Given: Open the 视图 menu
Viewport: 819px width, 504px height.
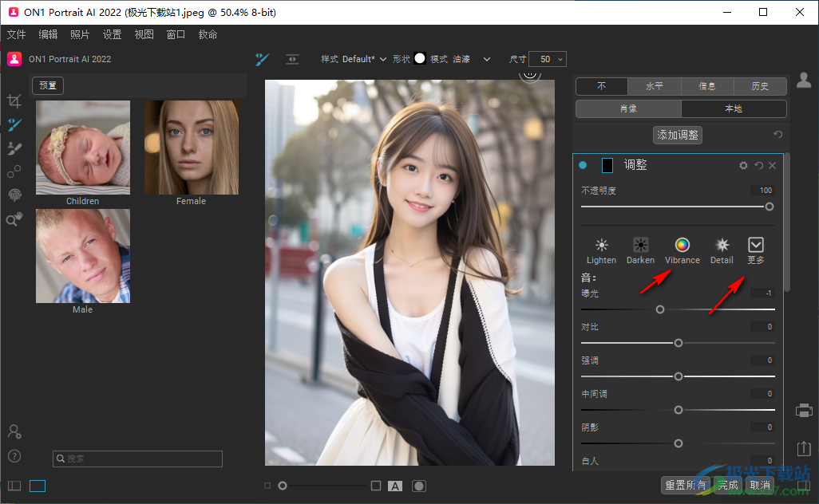Looking at the screenshot, I should (x=144, y=34).
